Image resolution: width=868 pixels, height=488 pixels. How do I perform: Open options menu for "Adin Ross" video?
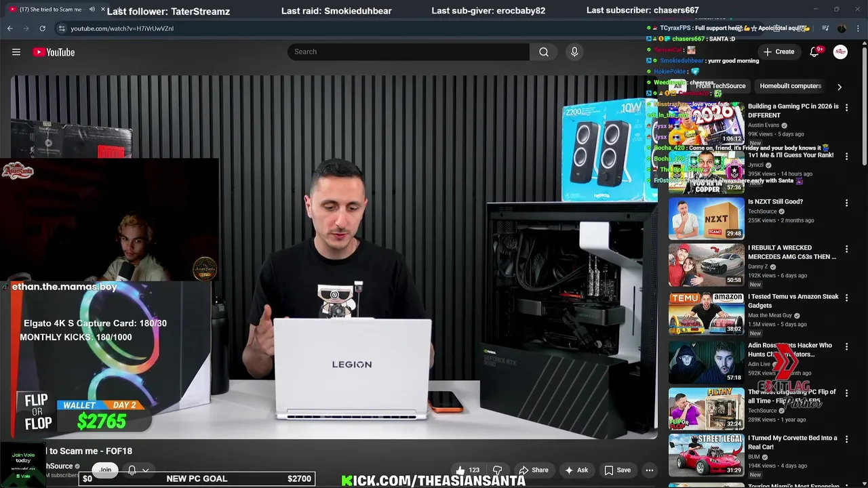pos(846,346)
